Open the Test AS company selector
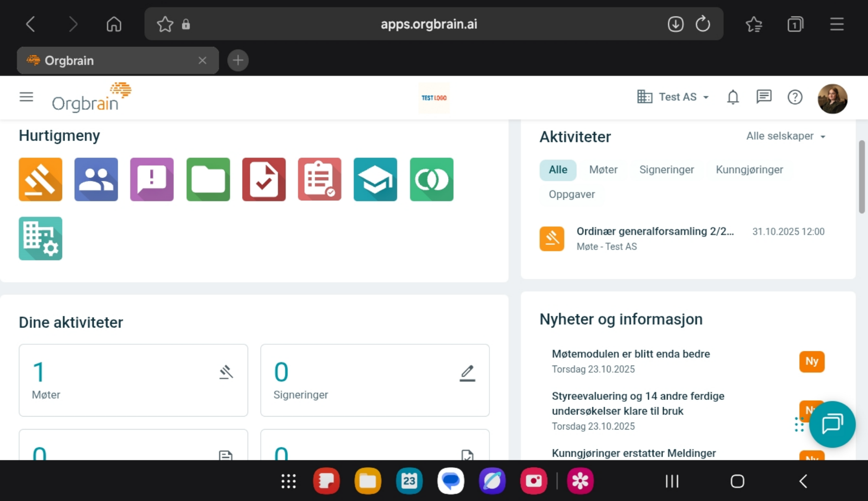Image resolution: width=868 pixels, height=501 pixels. tap(672, 97)
